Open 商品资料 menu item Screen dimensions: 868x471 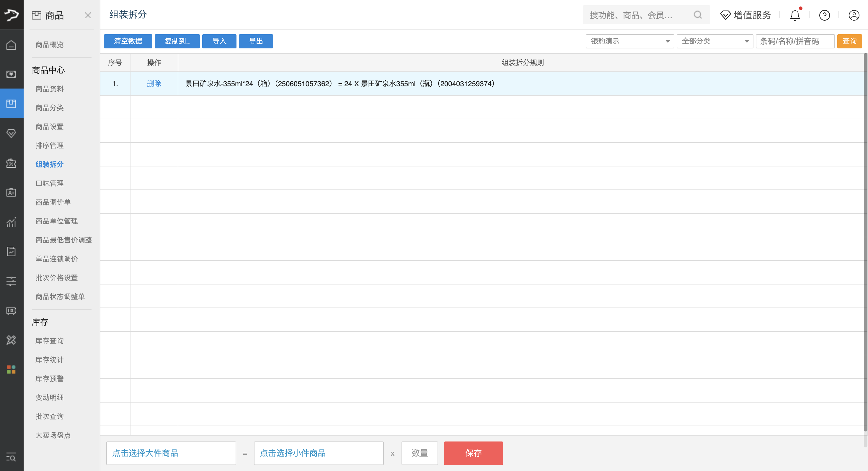tap(50, 89)
